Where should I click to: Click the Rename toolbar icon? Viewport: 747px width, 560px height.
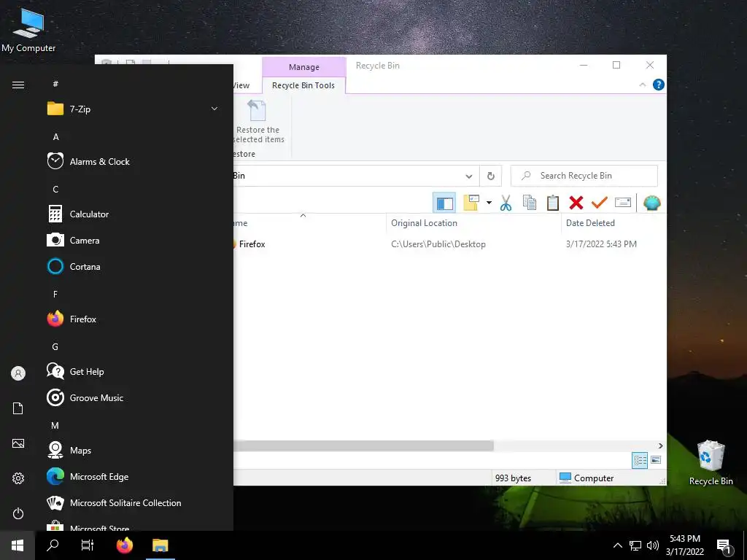(623, 203)
